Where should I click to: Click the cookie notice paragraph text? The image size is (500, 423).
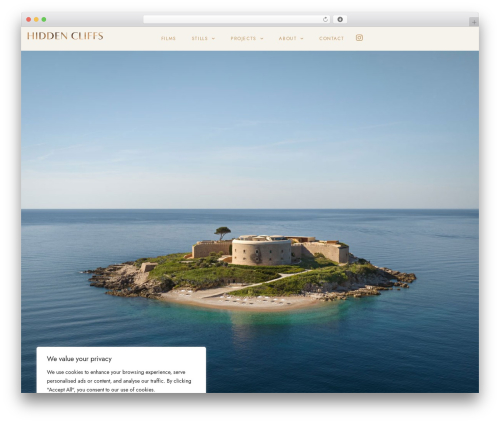[x=119, y=381]
